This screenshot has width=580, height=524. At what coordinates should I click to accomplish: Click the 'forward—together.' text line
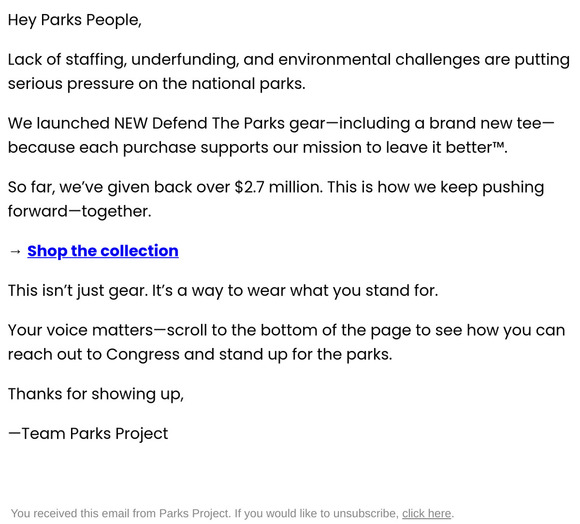80,212
